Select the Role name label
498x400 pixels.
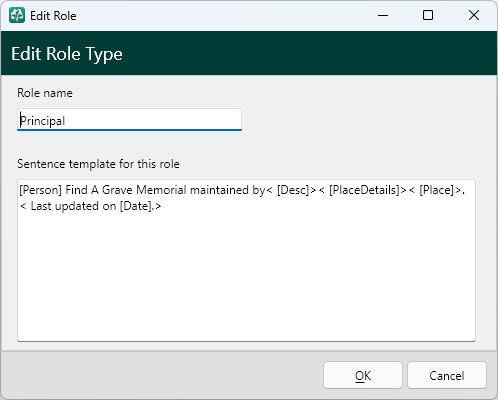pos(45,93)
